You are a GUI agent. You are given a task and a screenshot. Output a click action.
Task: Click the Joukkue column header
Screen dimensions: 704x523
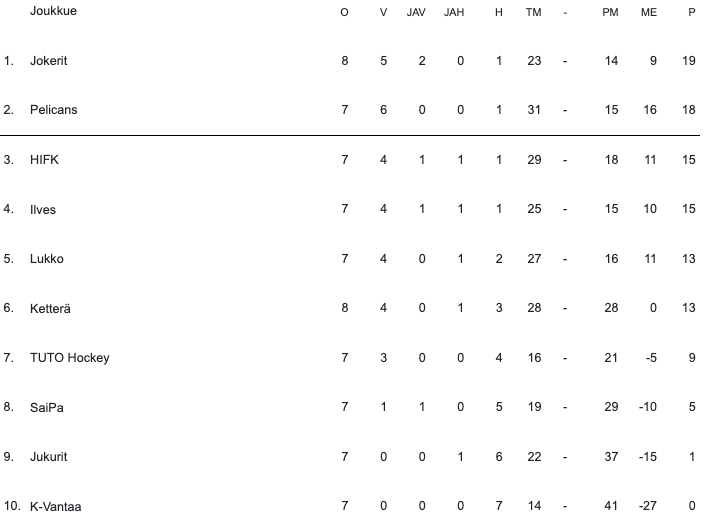54,12
